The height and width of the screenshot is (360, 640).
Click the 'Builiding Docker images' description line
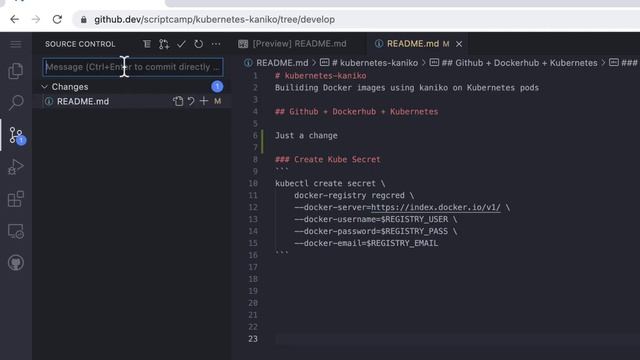407,88
